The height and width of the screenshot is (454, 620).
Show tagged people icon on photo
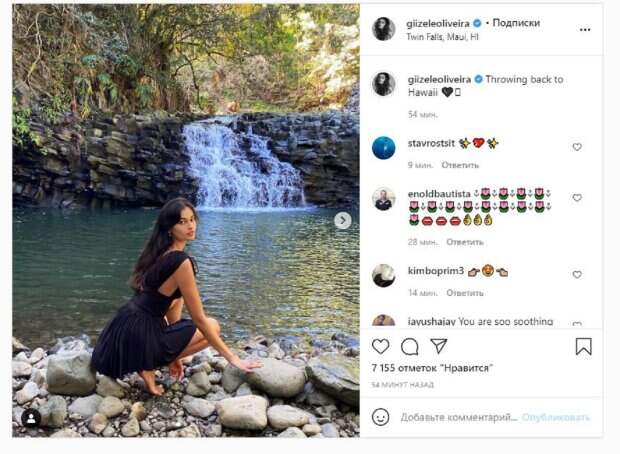coord(31,418)
